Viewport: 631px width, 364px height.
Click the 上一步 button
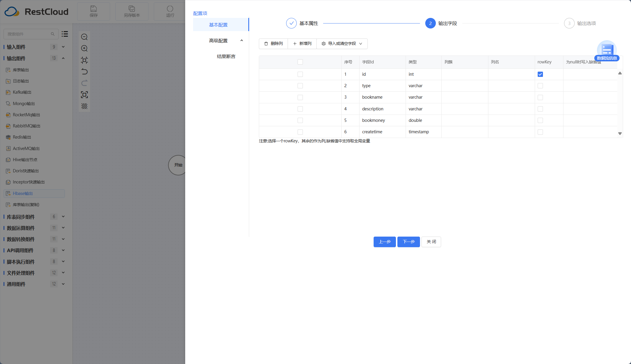coord(384,242)
